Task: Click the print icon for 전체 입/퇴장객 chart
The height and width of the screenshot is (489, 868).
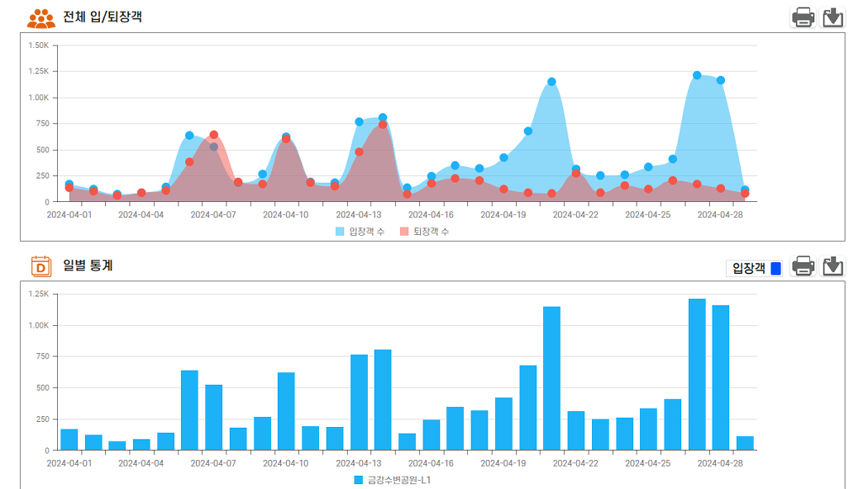Action: tap(803, 17)
